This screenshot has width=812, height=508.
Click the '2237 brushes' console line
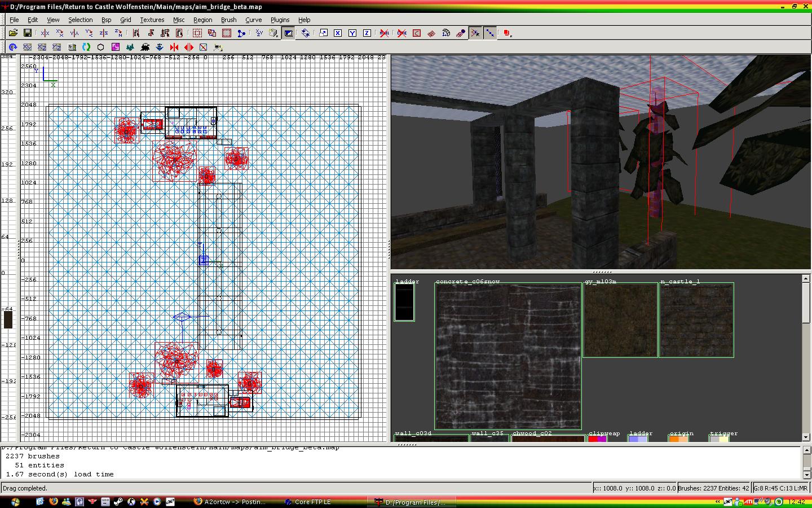tap(32, 456)
